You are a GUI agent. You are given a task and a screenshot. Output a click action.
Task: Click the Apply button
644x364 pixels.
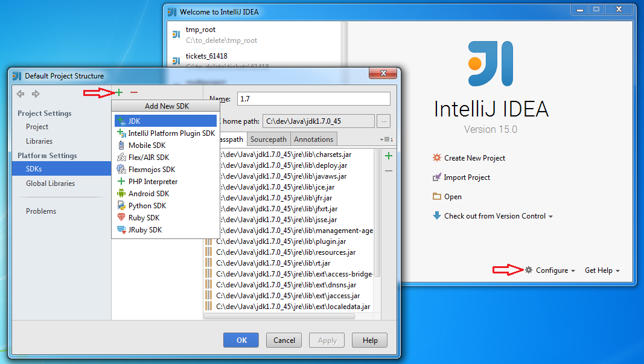327,340
